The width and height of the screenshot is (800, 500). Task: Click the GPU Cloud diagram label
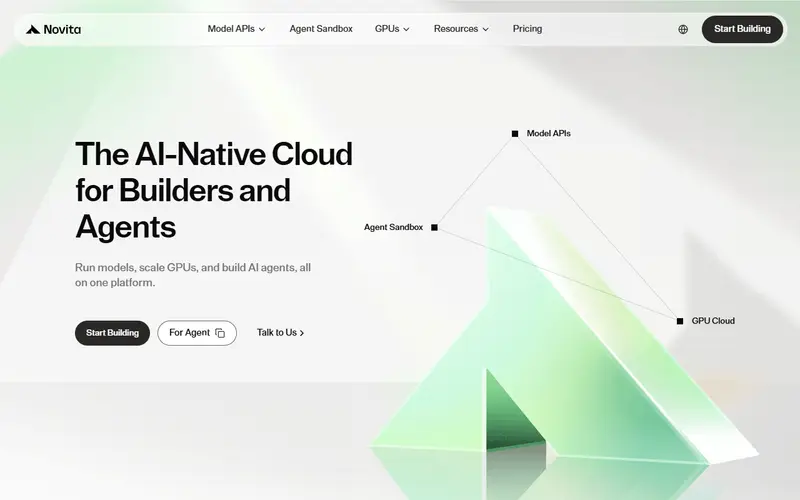pos(713,320)
